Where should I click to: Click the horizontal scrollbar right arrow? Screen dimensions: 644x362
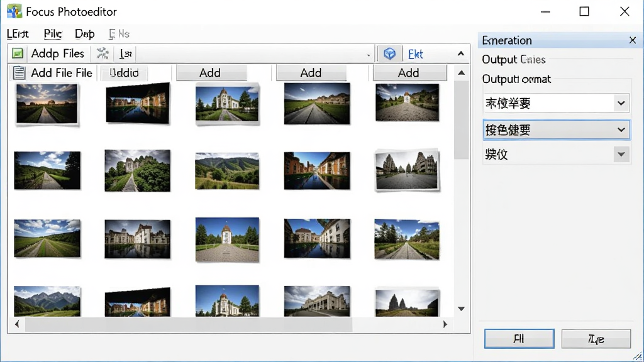tap(445, 324)
